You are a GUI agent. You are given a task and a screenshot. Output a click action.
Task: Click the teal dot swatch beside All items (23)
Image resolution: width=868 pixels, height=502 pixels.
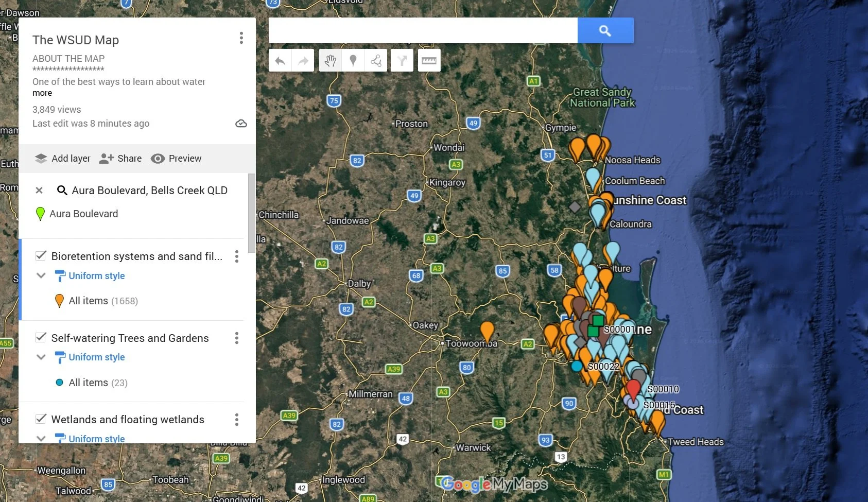tap(59, 383)
